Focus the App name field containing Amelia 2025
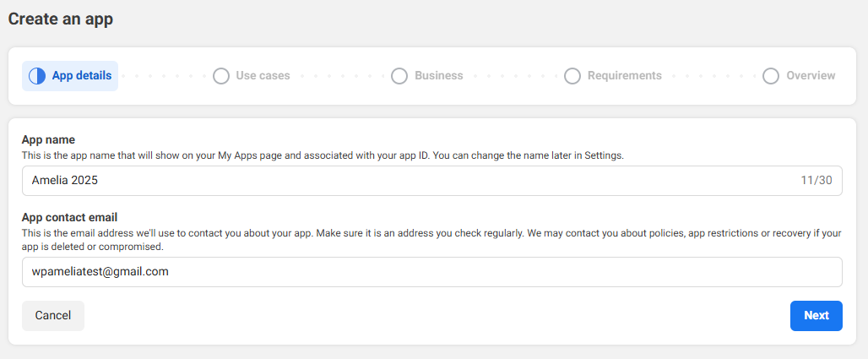The height and width of the screenshot is (359, 868). [431, 181]
